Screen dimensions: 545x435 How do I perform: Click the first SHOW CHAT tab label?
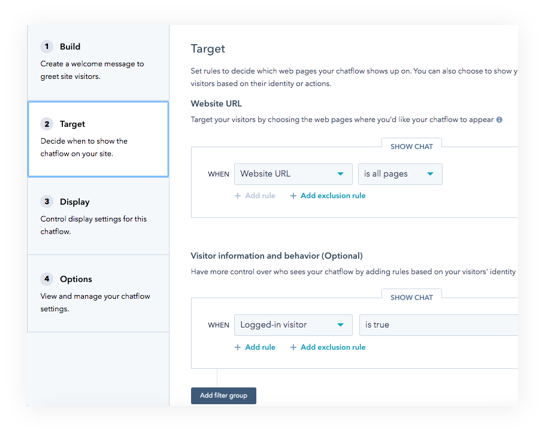click(412, 147)
